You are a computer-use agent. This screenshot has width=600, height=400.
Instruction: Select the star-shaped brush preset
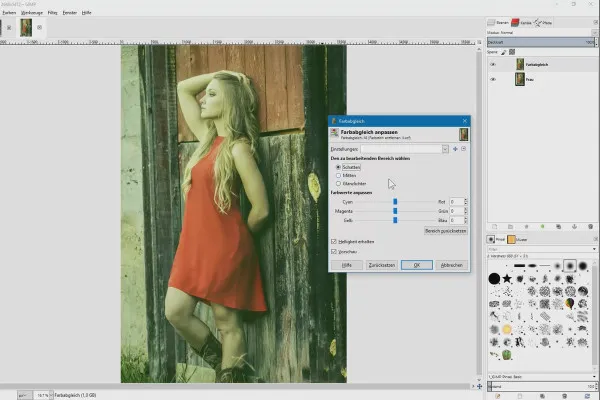507,277
